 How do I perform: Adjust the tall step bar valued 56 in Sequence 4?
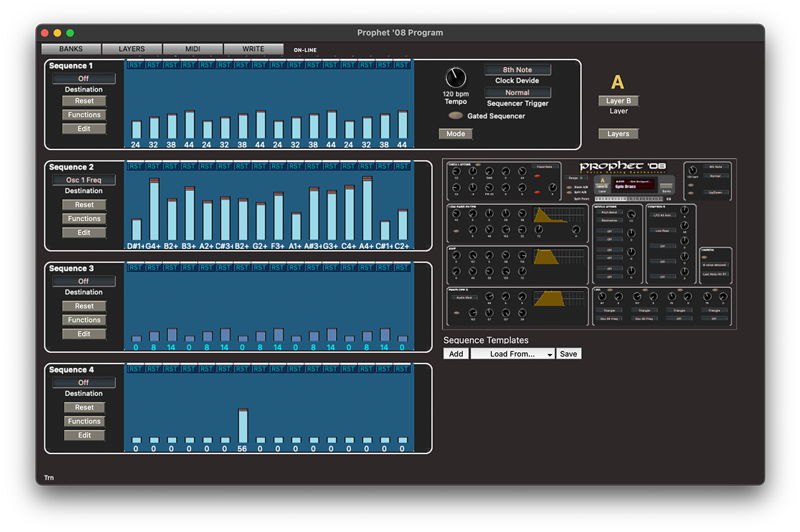pyautogui.click(x=242, y=424)
